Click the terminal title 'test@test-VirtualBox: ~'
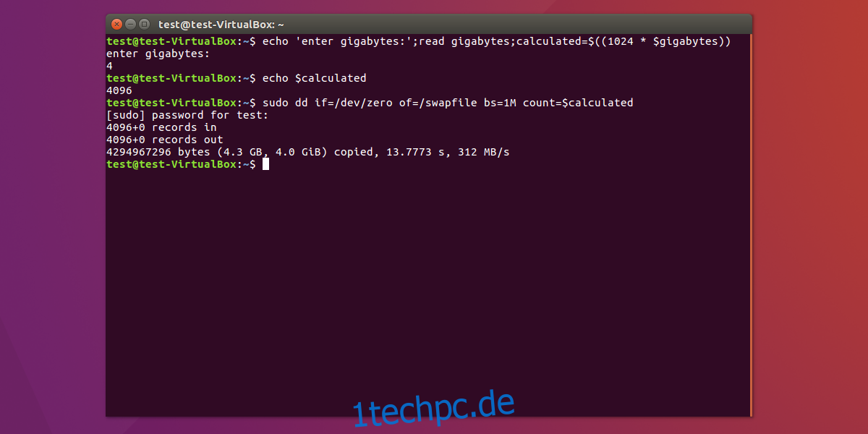This screenshot has width=868, height=434. pos(221,24)
